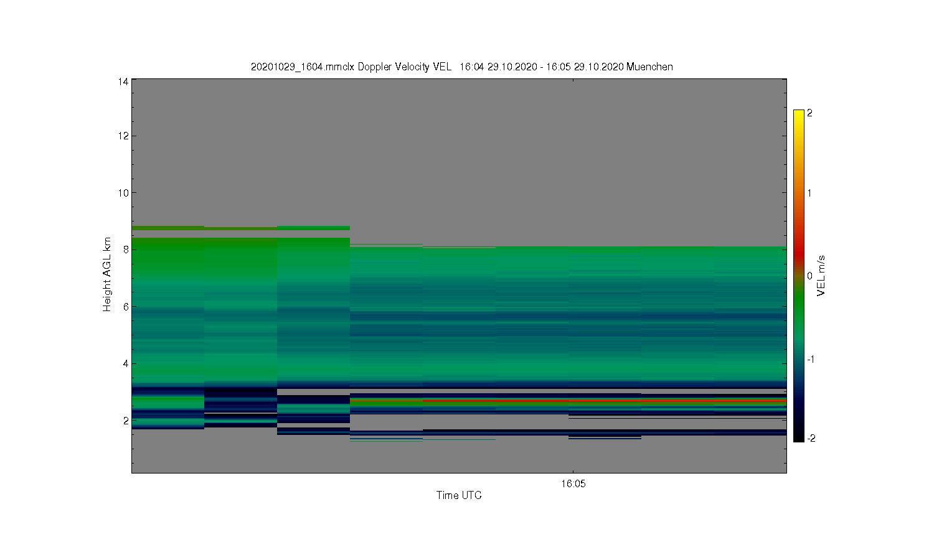
Task: Click colorbar tick label 0
Action: click(x=809, y=276)
